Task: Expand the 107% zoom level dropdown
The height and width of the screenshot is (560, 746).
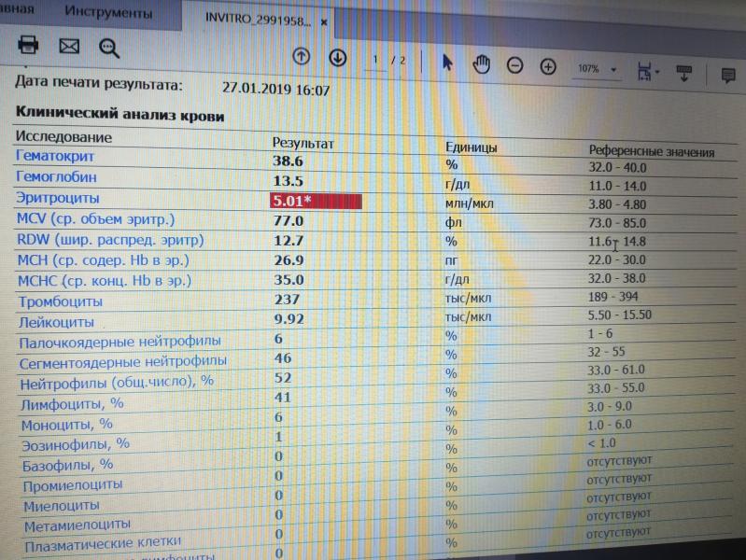Action: coord(613,70)
